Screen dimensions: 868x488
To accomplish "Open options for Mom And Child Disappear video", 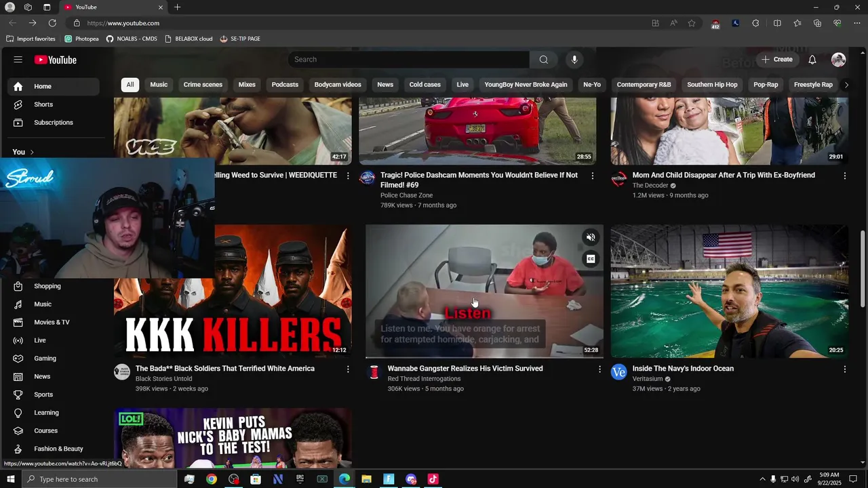I will click(844, 176).
